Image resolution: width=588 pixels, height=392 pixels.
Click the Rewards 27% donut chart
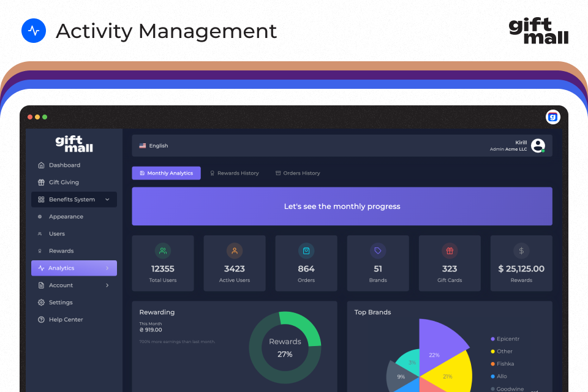[x=285, y=347]
